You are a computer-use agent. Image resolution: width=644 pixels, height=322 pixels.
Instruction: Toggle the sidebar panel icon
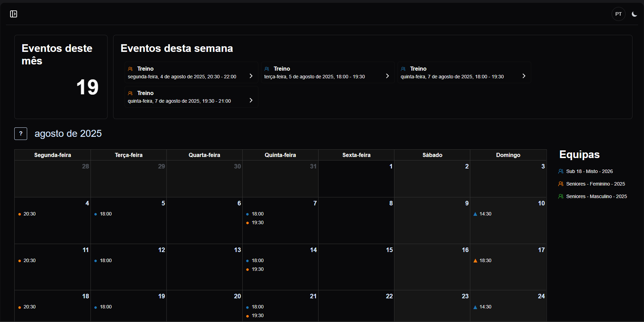tap(14, 14)
